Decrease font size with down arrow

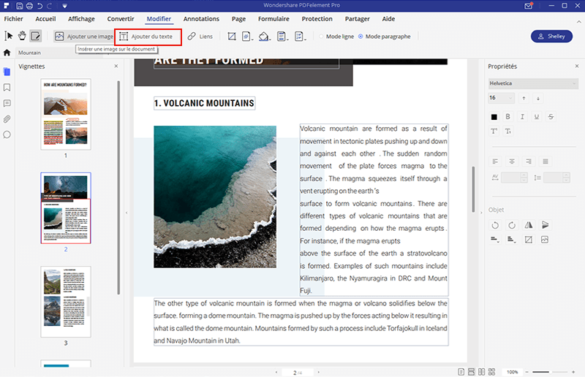pyautogui.click(x=538, y=98)
